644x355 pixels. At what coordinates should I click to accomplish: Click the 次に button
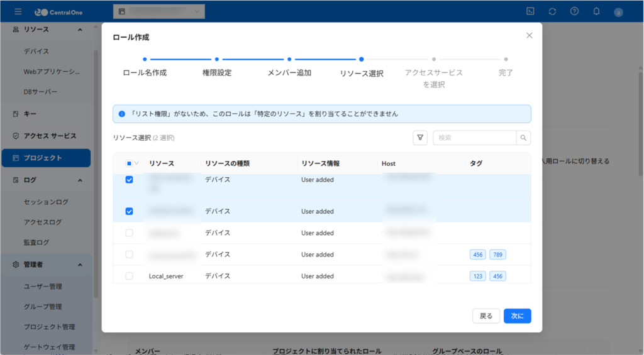pyautogui.click(x=517, y=316)
